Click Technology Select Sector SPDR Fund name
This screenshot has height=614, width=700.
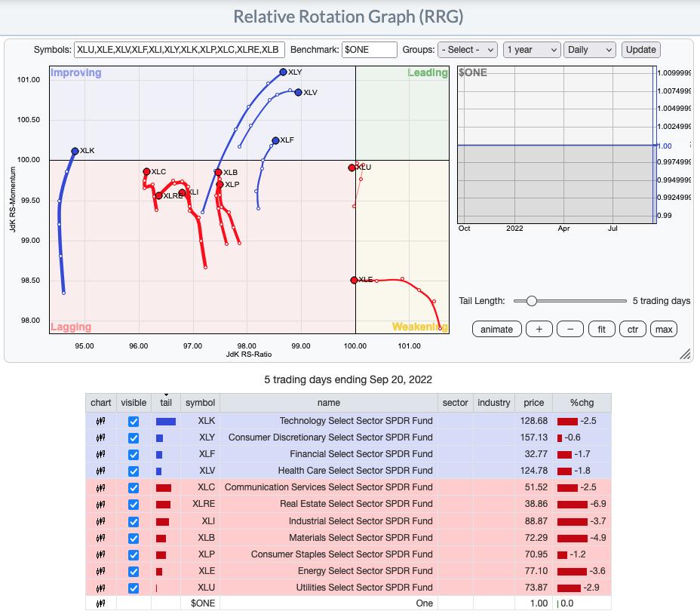(x=356, y=421)
